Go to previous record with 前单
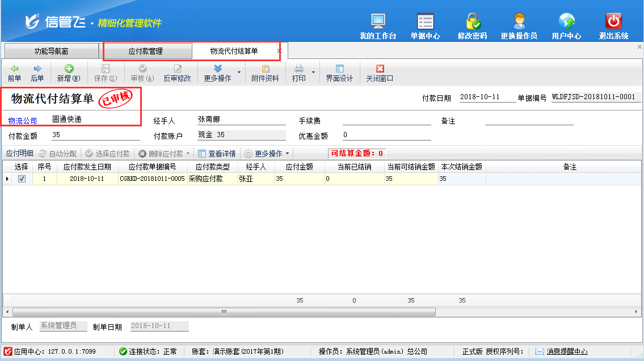 point(14,73)
